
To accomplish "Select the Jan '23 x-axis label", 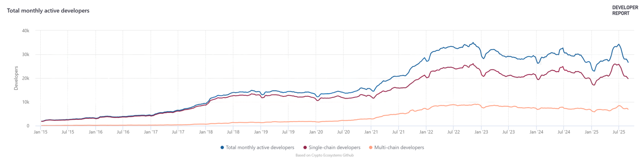I will click(x=481, y=132).
